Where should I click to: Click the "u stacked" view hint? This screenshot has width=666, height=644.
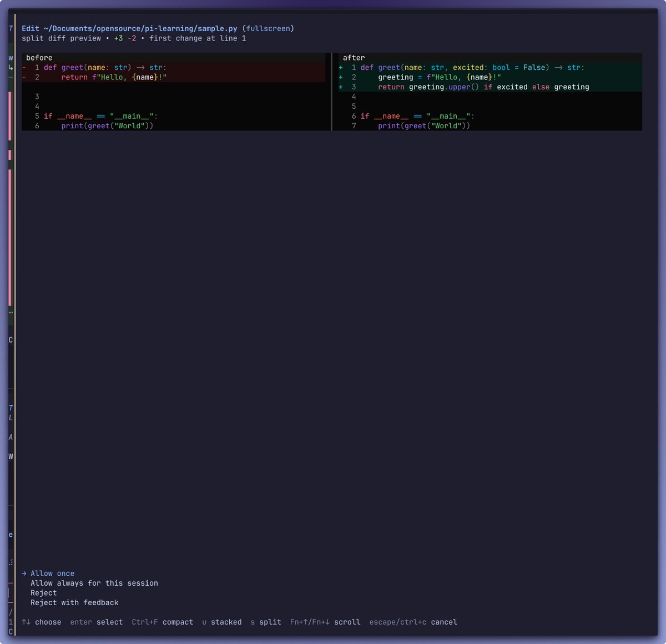coord(222,622)
